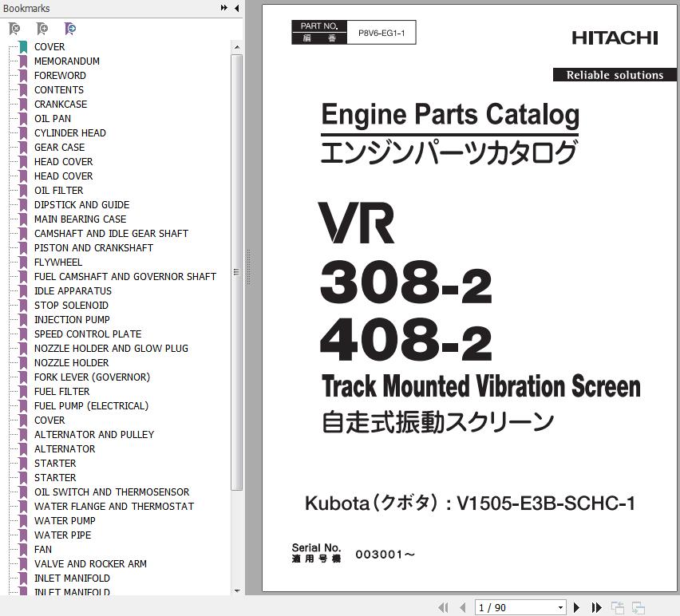The height and width of the screenshot is (616, 680).
Task: Go to the previous page
Action: pos(463,607)
